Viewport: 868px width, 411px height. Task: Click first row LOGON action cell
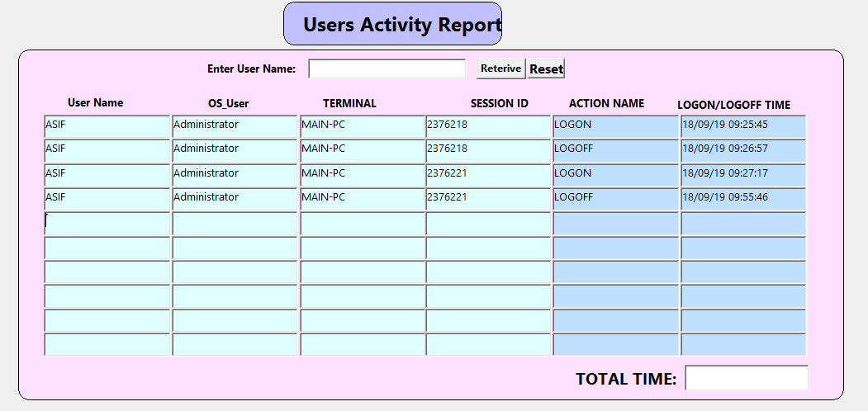(x=615, y=125)
